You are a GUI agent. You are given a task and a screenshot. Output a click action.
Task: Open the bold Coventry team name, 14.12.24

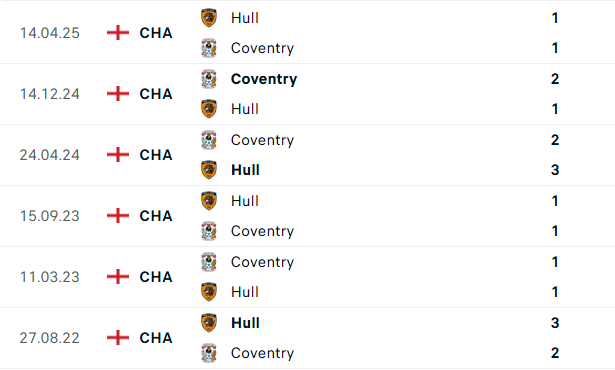pyautogui.click(x=264, y=79)
